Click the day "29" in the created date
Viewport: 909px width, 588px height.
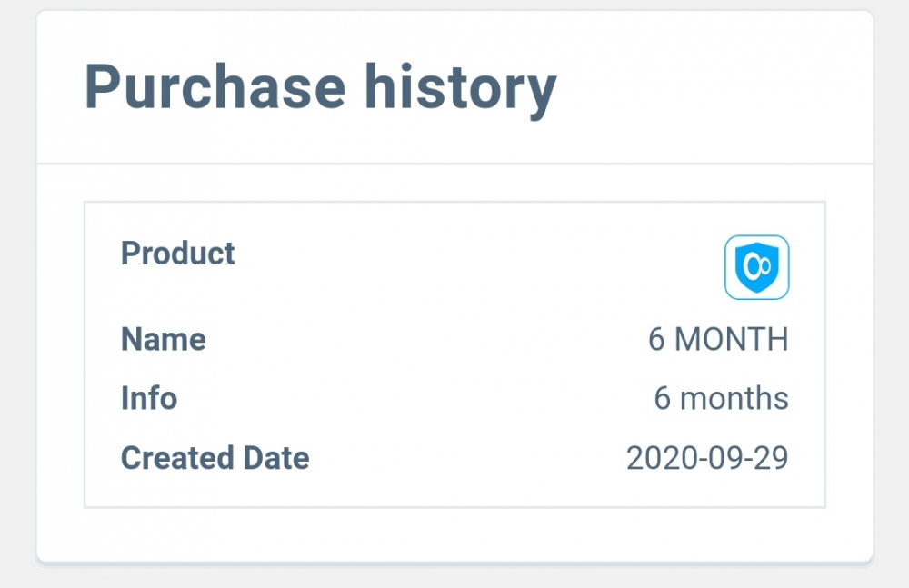pyautogui.click(x=771, y=457)
